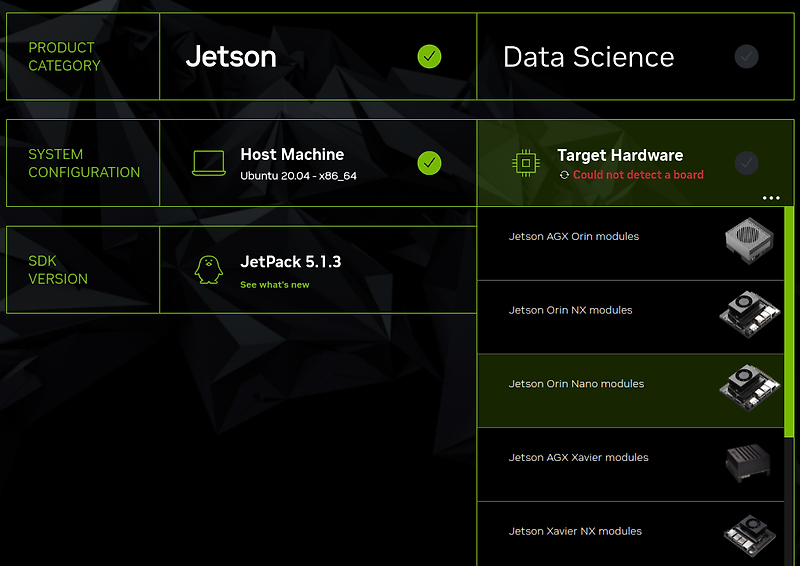Screen dimensions: 800x566
Task: Click the Could not detect a board message
Action: click(638, 175)
